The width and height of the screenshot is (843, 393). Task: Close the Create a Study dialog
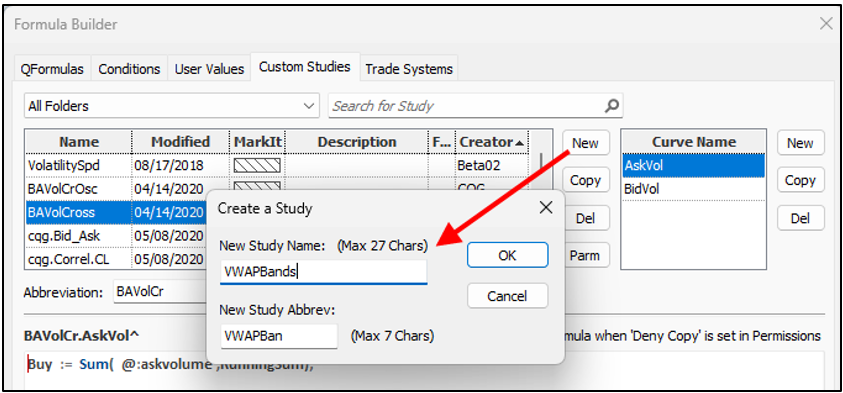[546, 208]
